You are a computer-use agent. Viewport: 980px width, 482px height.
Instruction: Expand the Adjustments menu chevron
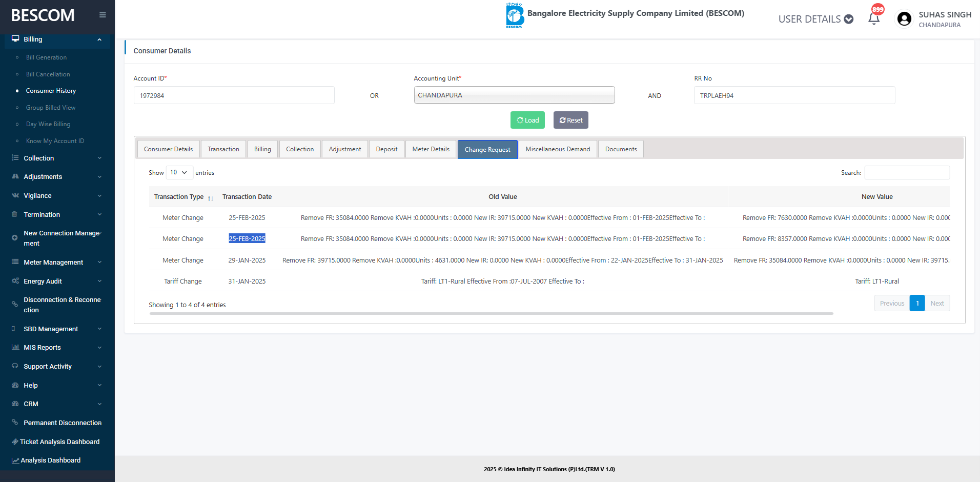coord(99,177)
